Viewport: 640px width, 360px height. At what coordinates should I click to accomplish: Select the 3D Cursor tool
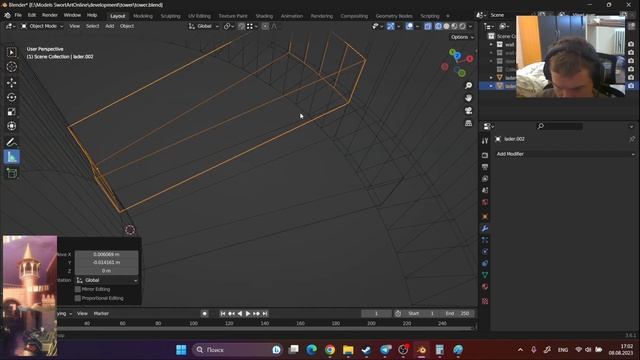[x=11, y=67]
